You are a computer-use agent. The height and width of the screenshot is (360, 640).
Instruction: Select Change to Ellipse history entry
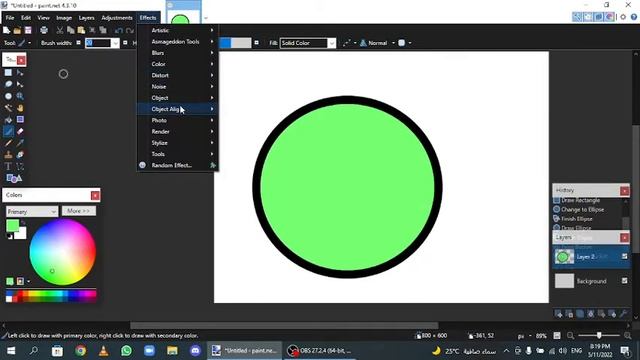(x=582, y=209)
